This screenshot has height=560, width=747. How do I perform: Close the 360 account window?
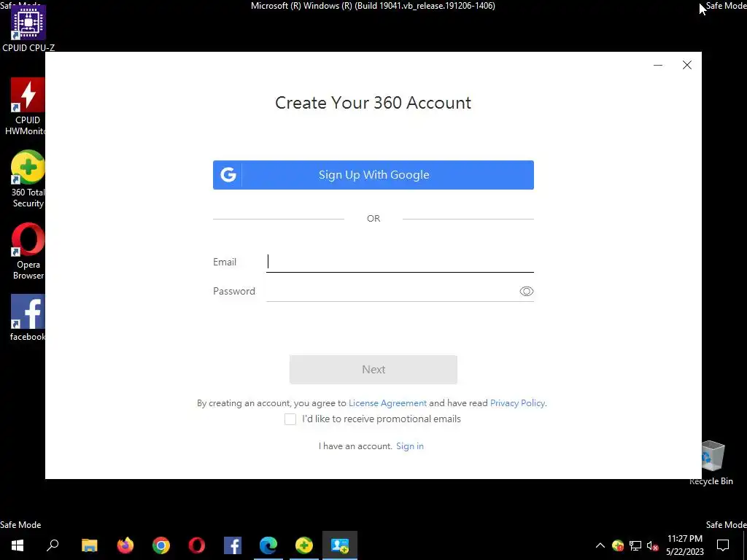pyautogui.click(x=686, y=65)
